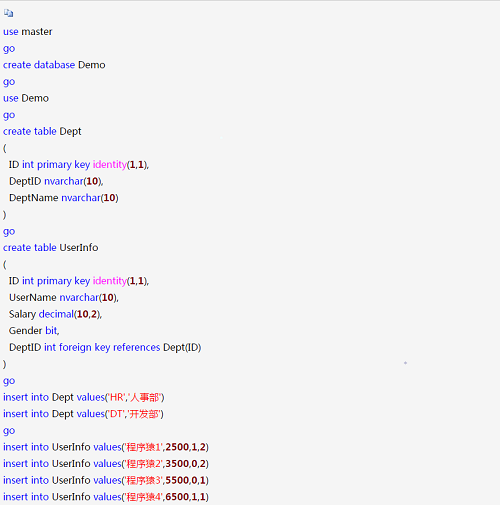Click the copy code icon at top
Viewport: 500px width, 505px height.
[8, 13]
